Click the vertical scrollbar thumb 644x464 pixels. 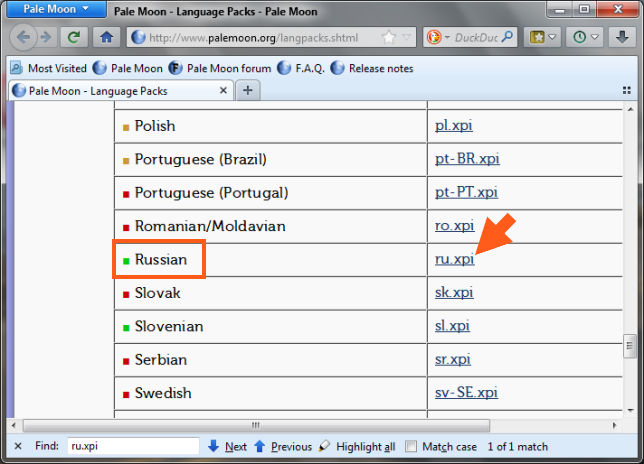(630, 346)
